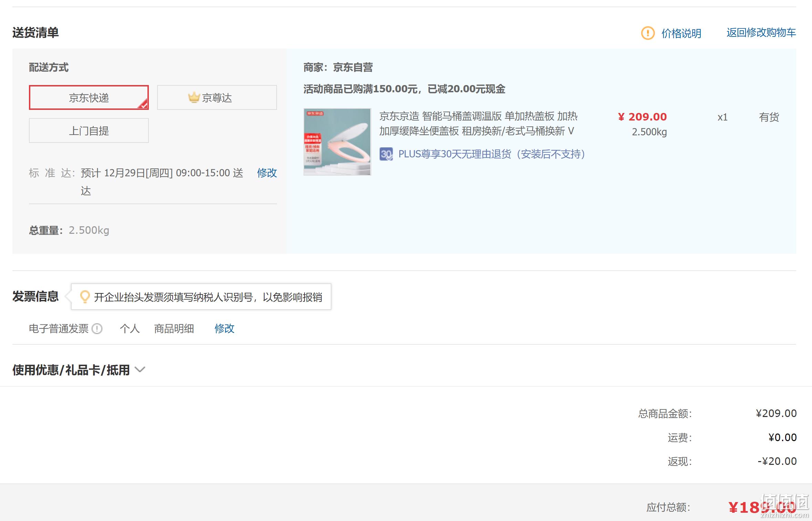Click the 使用优惠/礼品卡/抵用 heading
The image size is (812, 521).
(71, 370)
